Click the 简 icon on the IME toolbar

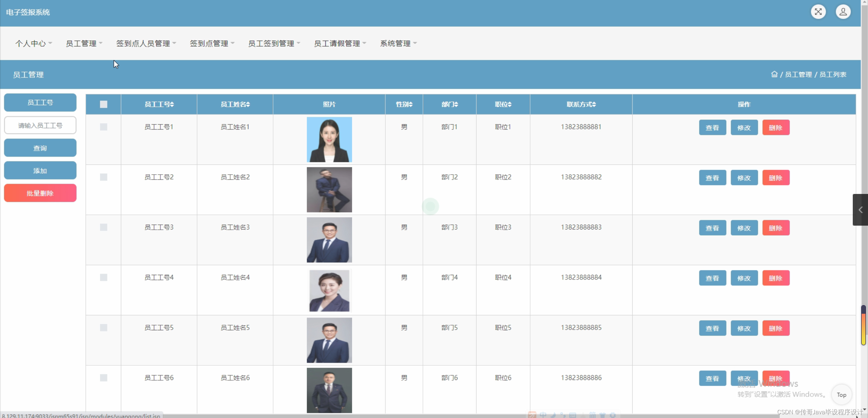592,415
